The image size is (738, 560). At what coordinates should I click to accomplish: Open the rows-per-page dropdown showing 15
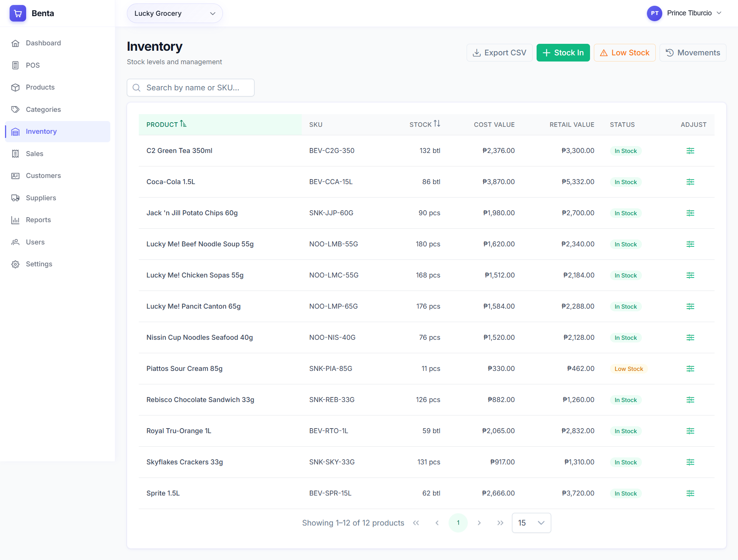click(x=532, y=523)
